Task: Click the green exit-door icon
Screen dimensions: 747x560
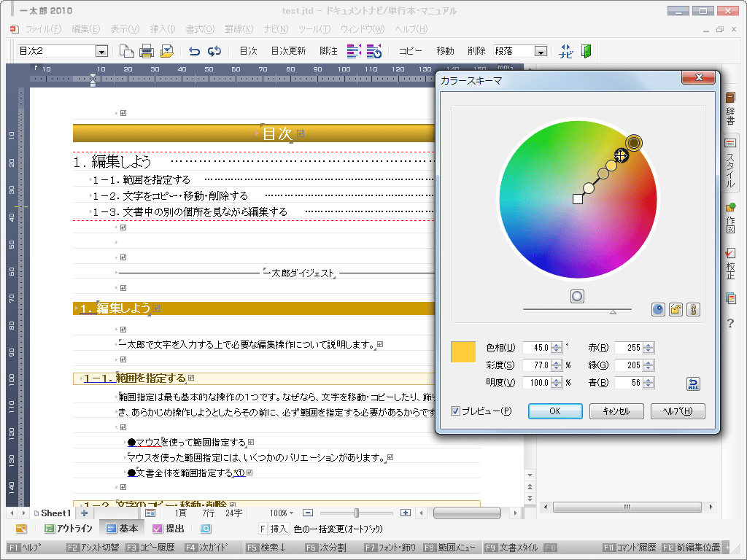Action: point(587,51)
